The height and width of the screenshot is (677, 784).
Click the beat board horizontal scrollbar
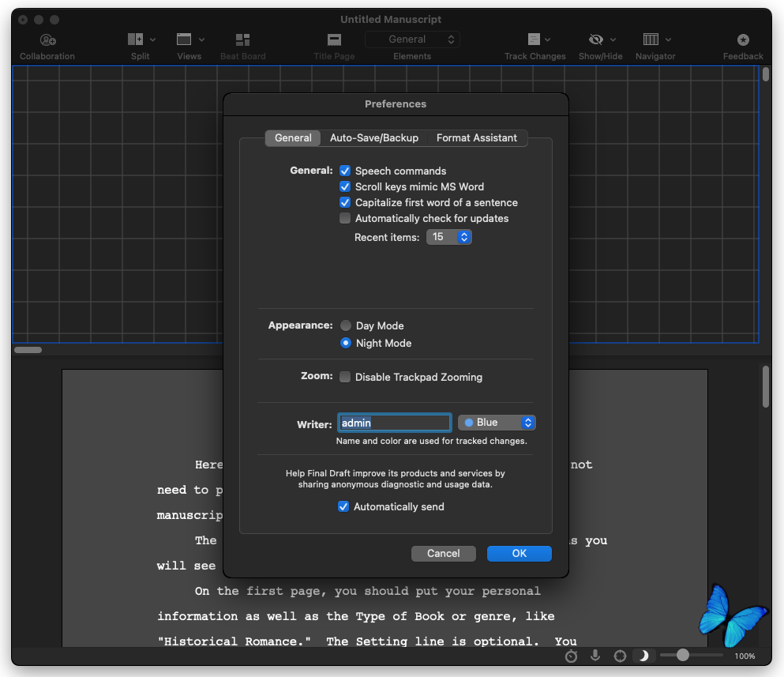pyautogui.click(x=28, y=350)
